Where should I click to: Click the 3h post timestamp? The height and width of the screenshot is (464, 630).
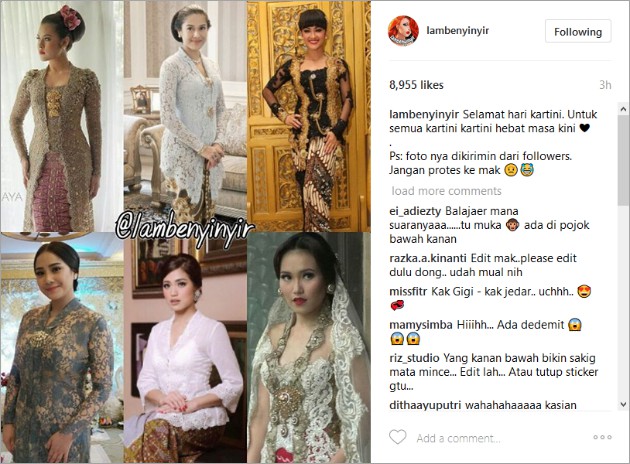click(605, 85)
